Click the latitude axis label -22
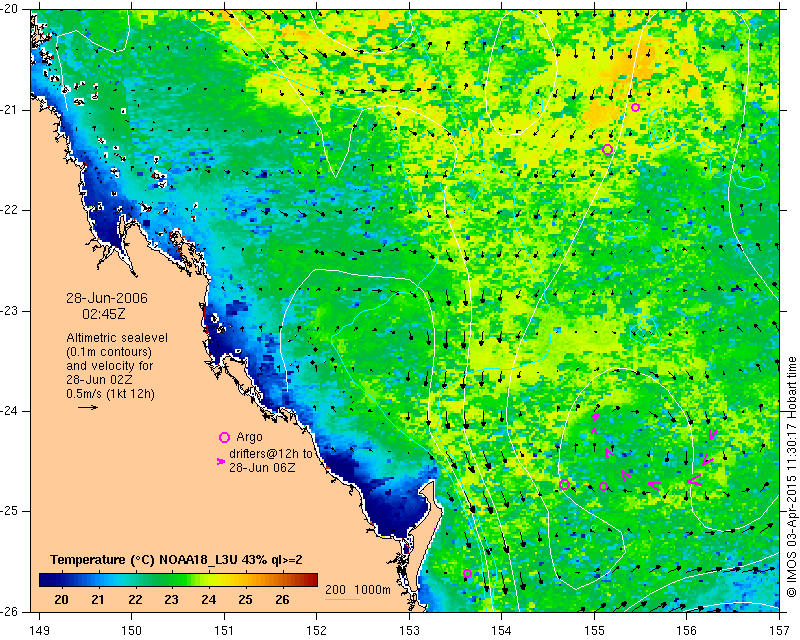 [x=11, y=210]
